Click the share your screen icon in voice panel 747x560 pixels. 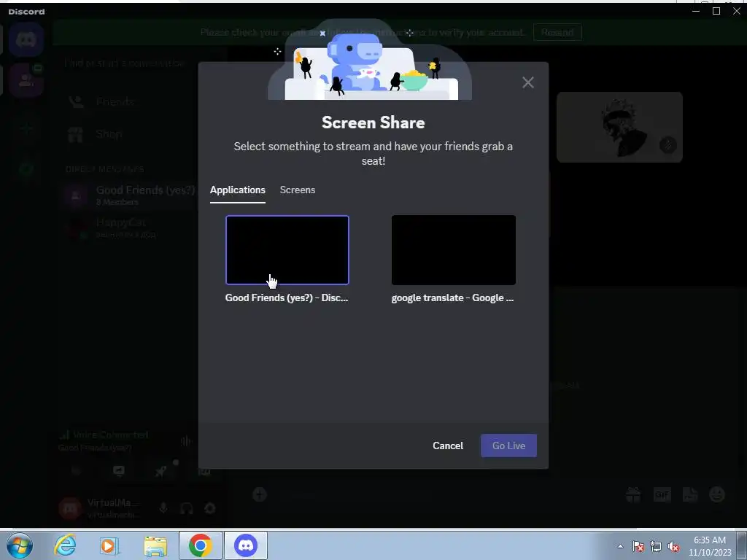click(x=119, y=471)
